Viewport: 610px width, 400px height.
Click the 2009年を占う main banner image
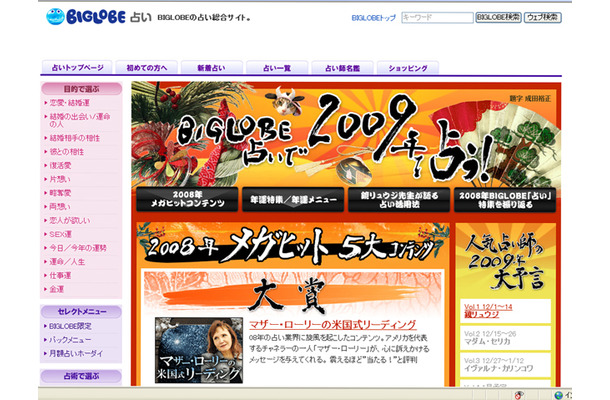pos(346,134)
